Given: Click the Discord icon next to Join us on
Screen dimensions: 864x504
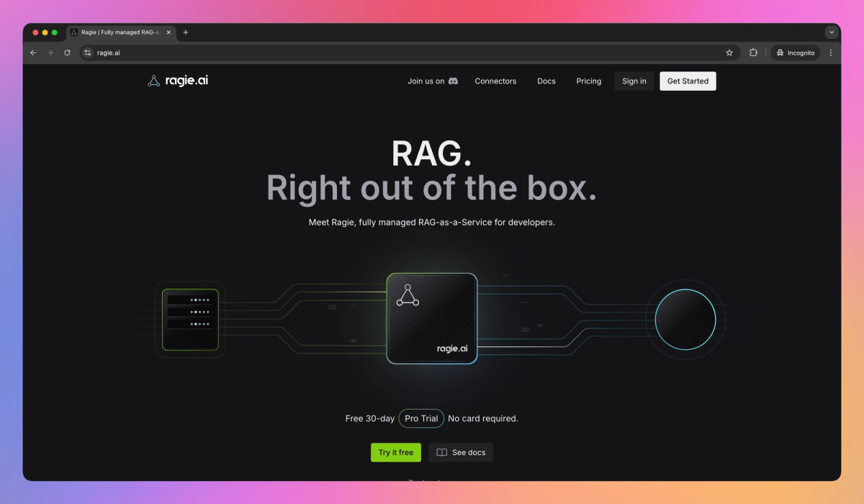Looking at the screenshot, I should coord(454,81).
